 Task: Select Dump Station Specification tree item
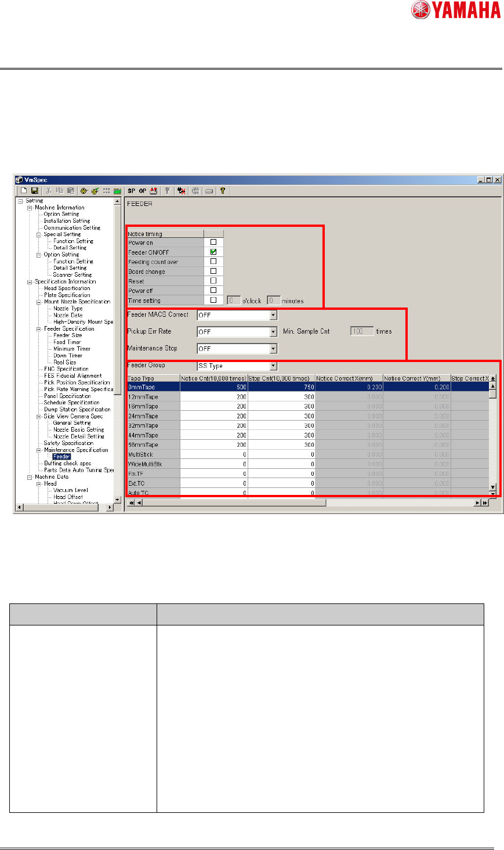pyautogui.click(x=77, y=410)
